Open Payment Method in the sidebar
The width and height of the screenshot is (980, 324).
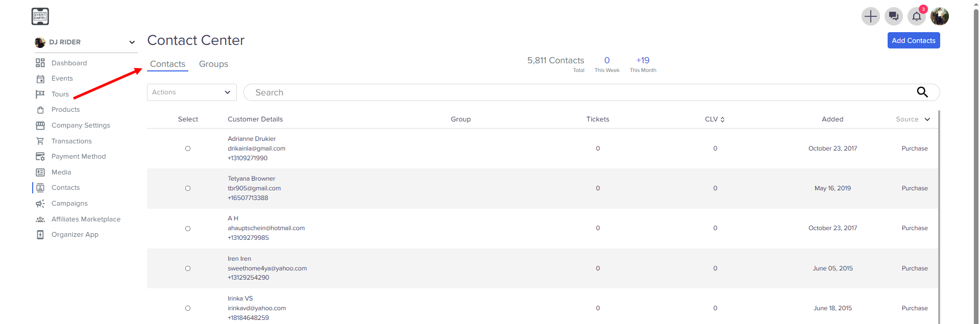pyautogui.click(x=79, y=157)
